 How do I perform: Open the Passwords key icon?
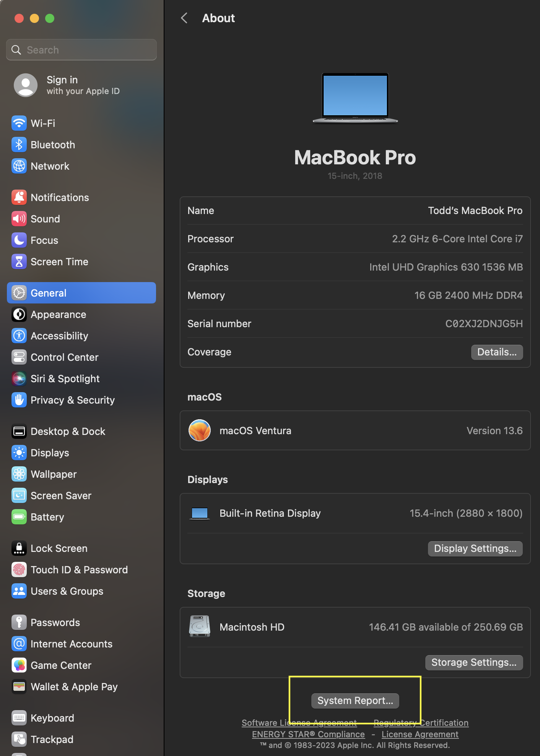[x=19, y=622]
